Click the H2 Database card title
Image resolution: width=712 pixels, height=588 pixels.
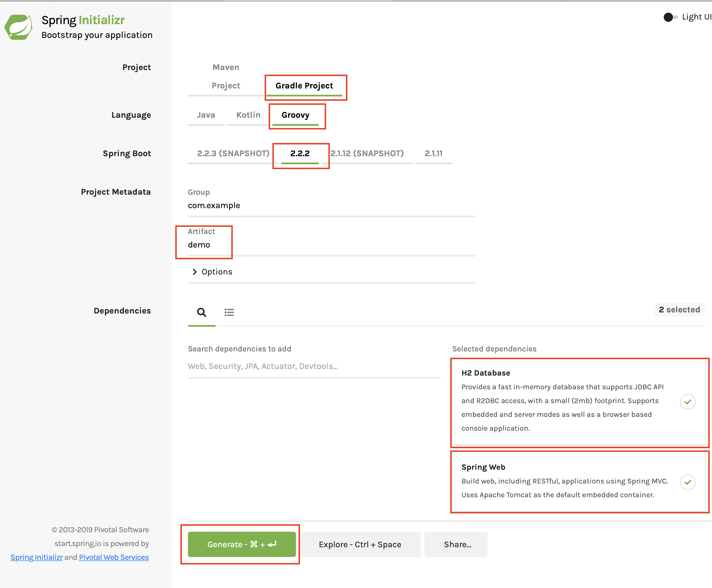pos(485,373)
